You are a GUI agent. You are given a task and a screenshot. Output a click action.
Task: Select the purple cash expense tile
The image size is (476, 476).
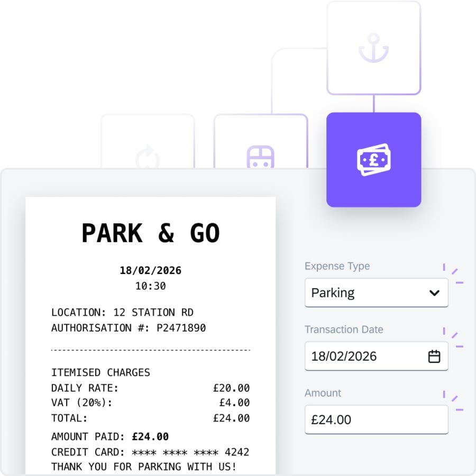click(x=373, y=159)
